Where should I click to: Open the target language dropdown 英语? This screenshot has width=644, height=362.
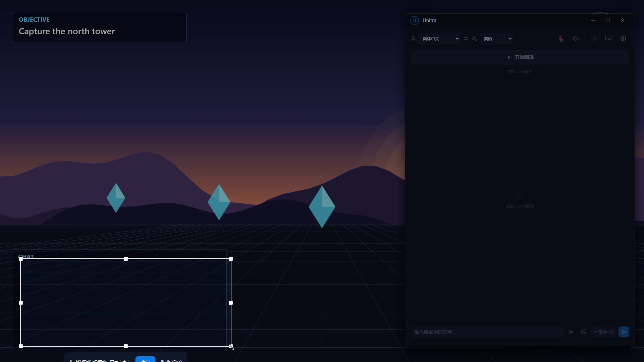pyautogui.click(x=496, y=39)
